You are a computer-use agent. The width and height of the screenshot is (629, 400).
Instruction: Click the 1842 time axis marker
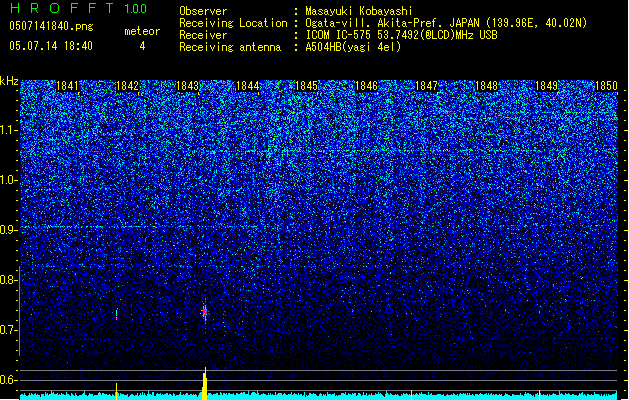(x=127, y=86)
